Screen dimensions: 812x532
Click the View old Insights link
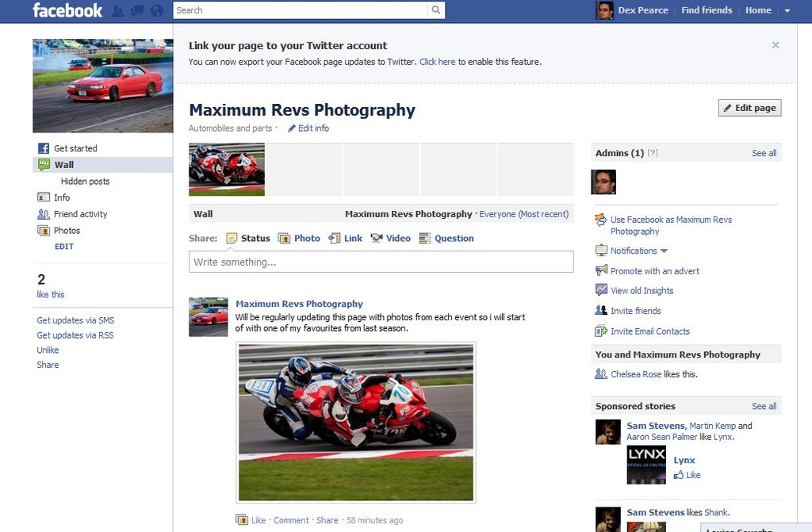coord(642,291)
